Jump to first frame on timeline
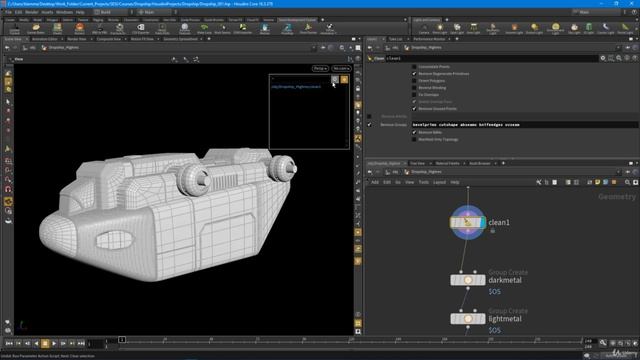The height and width of the screenshot is (360, 640). (9, 344)
